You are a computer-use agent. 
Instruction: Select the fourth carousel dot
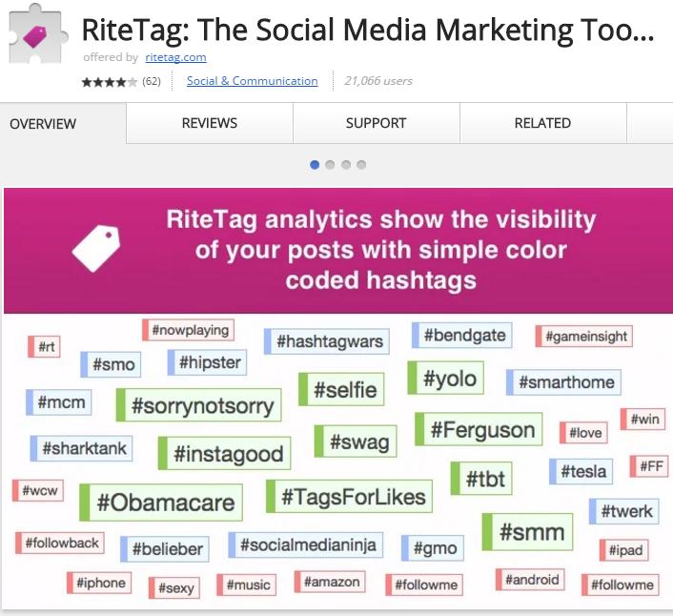pyautogui.click(x=361, y=165)
